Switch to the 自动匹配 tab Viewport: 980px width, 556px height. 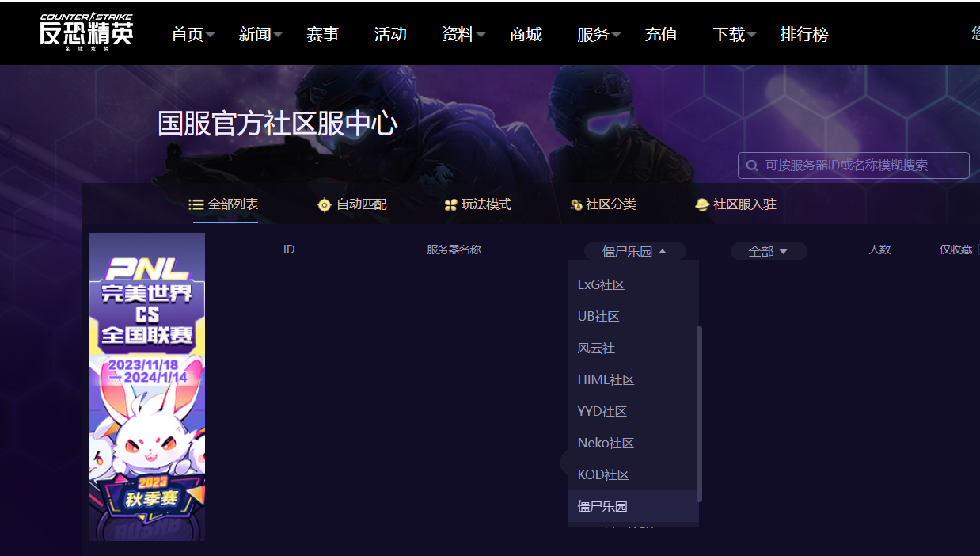click(x=352, y=205)
